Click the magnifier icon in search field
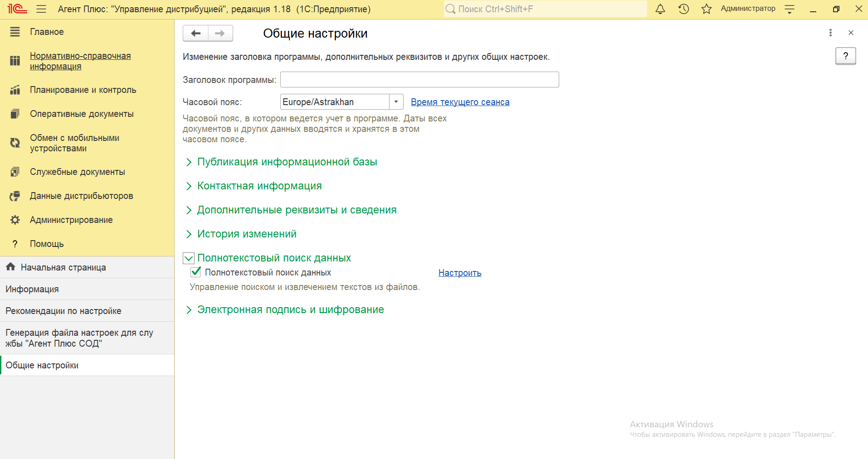The image size is (868, 459). click(x=450, y=9)
